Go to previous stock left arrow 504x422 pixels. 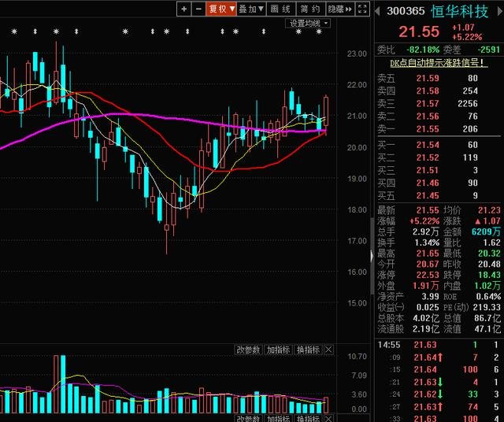pyautogui.click(x=378, y=11)
